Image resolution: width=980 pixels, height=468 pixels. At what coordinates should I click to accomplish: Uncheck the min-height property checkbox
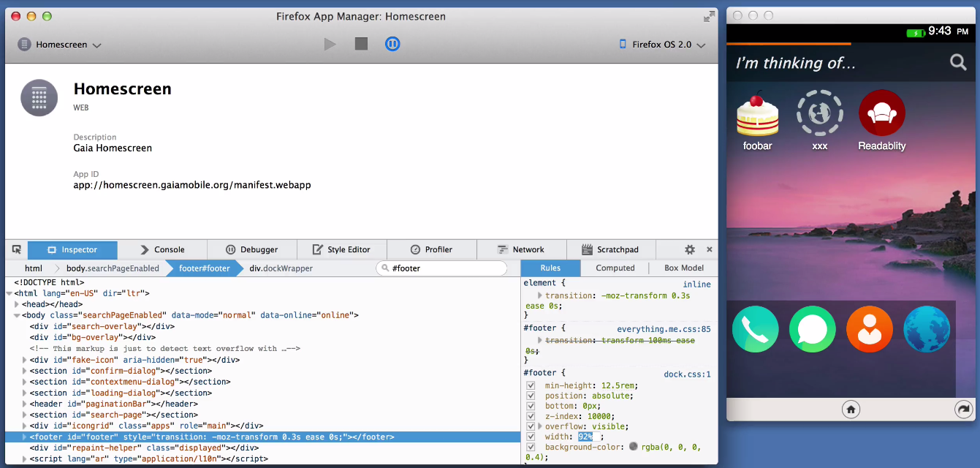pyautogui.click(x=531, y=385)
